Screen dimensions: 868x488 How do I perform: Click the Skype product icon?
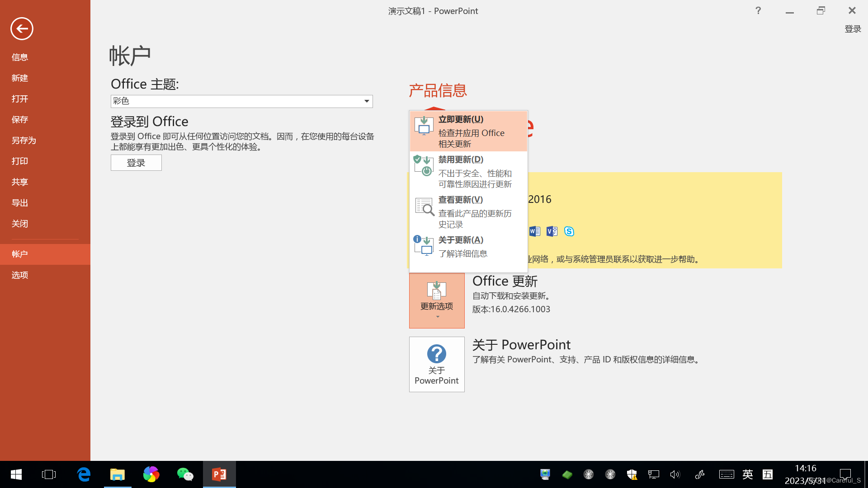(x=569, y=232)
